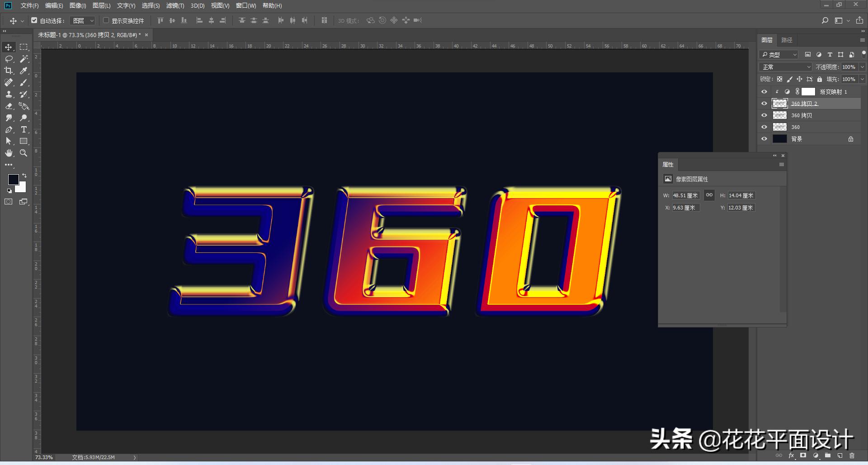This screenshot has width=868, height=465.
Task: Click the W width input field in Properties
Action: 685,195
